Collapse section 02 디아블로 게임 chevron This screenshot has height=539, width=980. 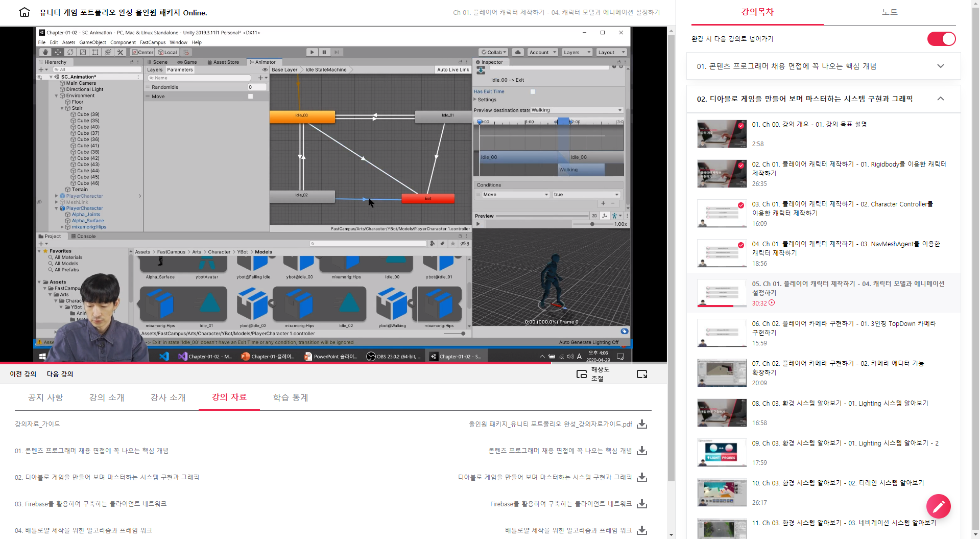coord(941,99)
